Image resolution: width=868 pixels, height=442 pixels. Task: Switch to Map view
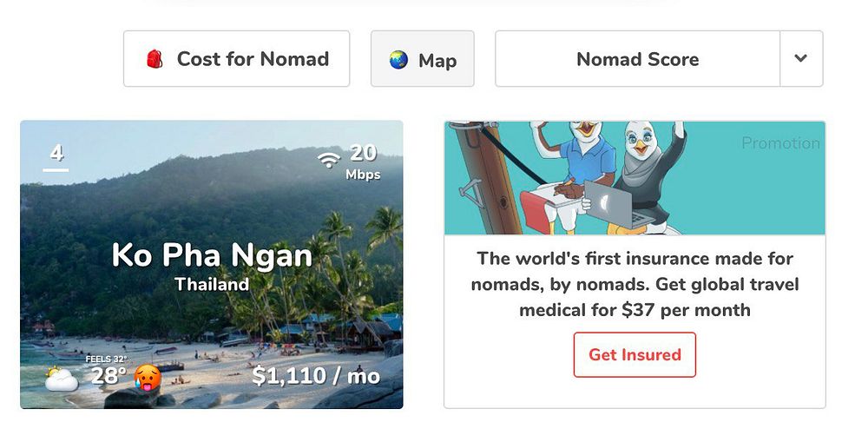click(x=423, y=59)
